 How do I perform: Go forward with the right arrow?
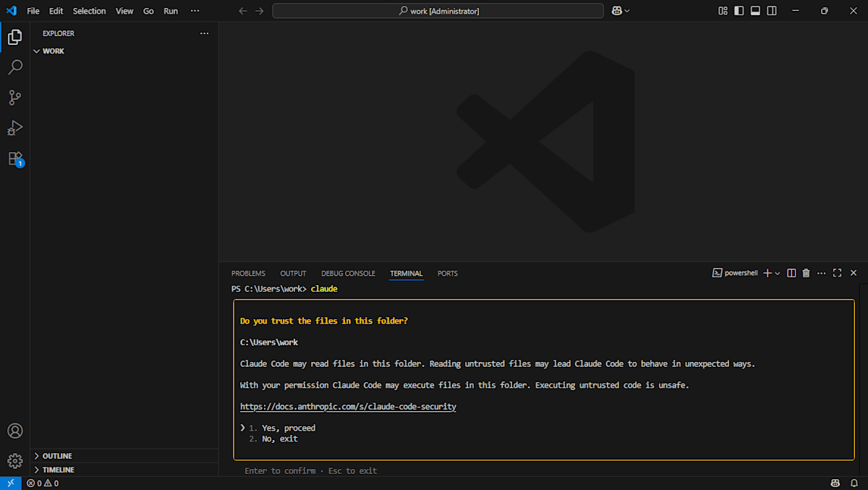(x=260, y=11)
